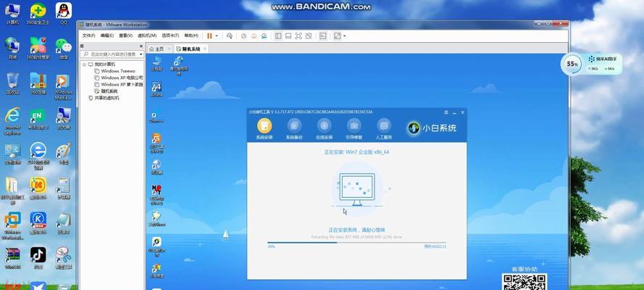Open the 在线安装 tab in 小白系统
The width and height of the screenshot is (644, 290).
(x=324, y=129)
